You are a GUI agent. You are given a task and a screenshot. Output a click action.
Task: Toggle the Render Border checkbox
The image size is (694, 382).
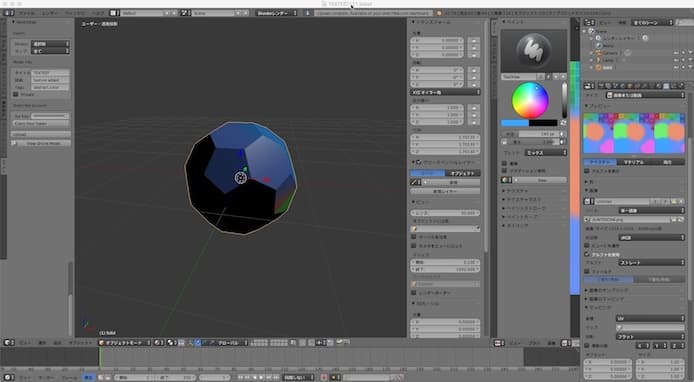coord(414,293)
